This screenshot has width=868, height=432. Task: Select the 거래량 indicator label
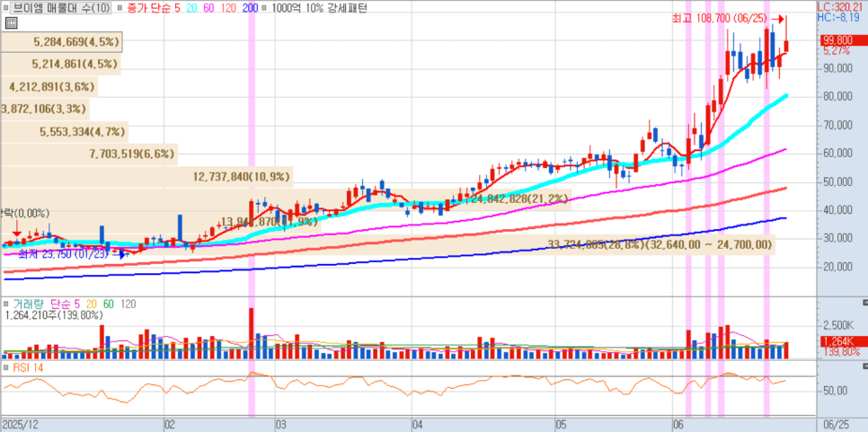tap(27, 304)
